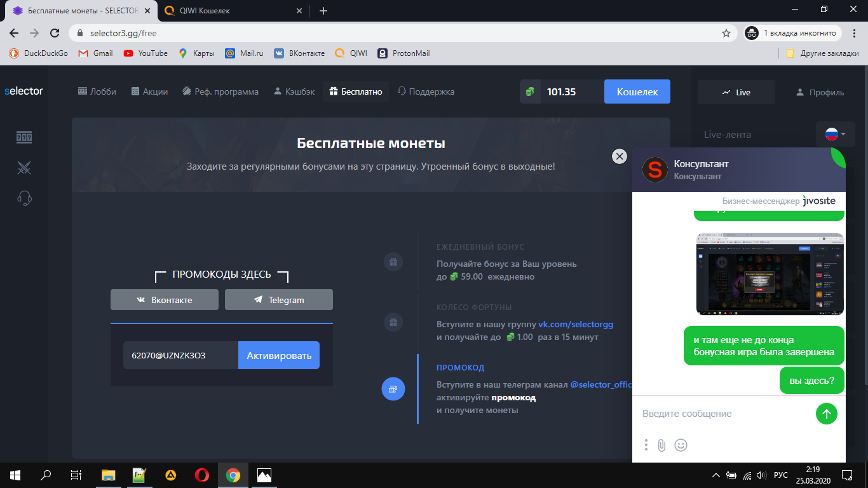Open the ВКонтакте bookmark
The height and width of the screenshot is (488, 868).
(299, 53)
